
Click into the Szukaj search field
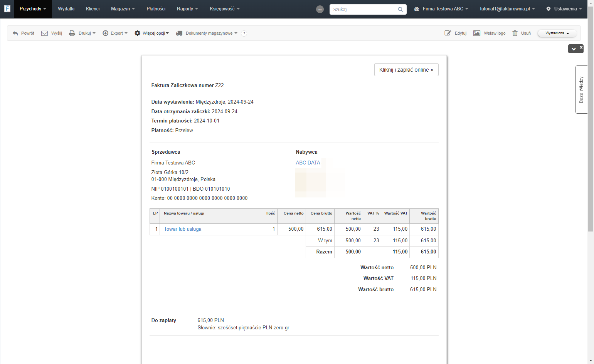(364, 9)
